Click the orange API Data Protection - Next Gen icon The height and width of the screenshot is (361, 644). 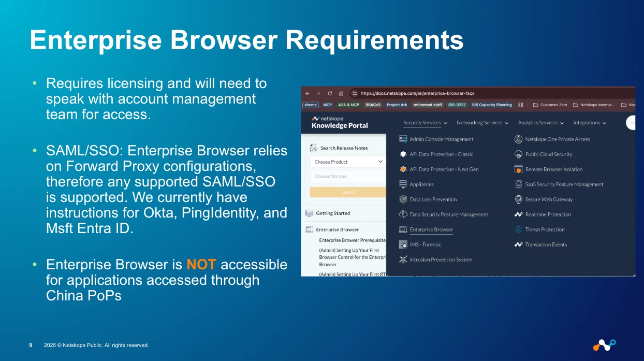click(x=403, y=169)
